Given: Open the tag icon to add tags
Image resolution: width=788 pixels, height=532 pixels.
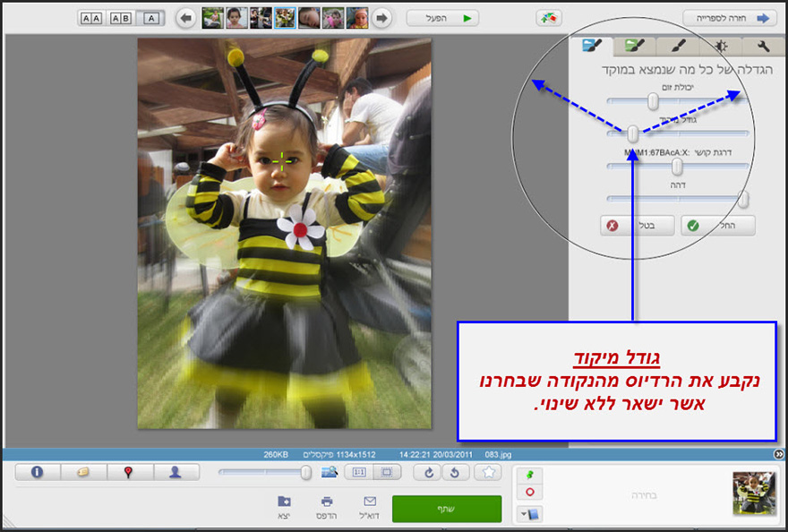Looking at the screenshot, I should [84, 473].
